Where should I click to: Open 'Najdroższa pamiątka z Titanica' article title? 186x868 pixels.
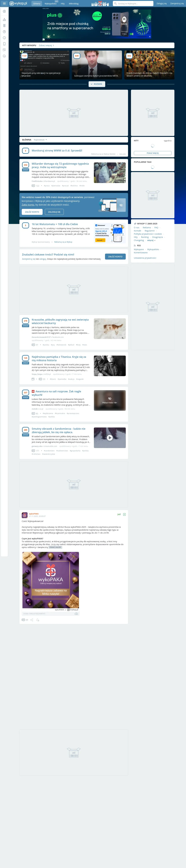[59, 358]
